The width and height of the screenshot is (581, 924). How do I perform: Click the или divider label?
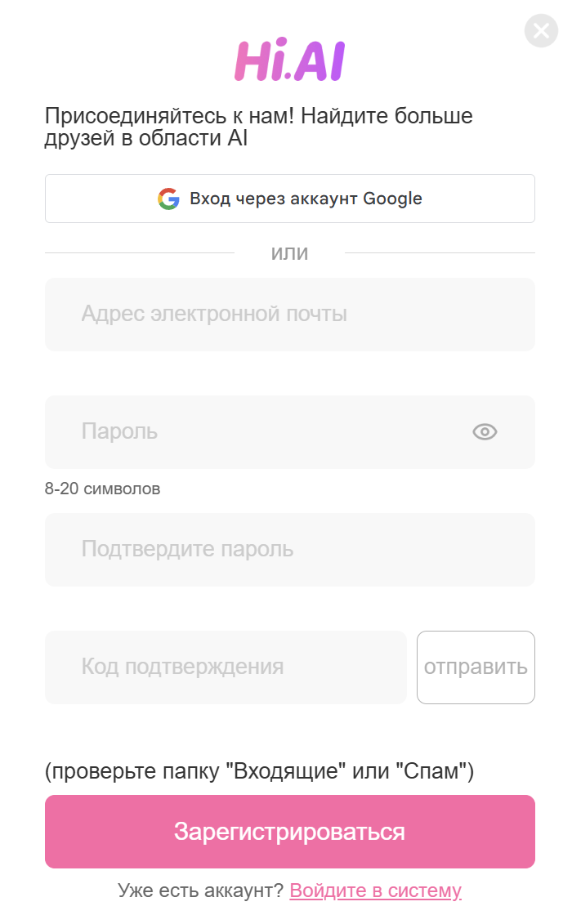(289, 252)
